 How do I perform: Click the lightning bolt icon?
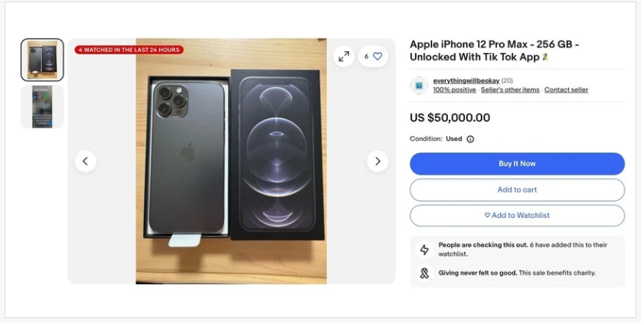coord(424,250)
